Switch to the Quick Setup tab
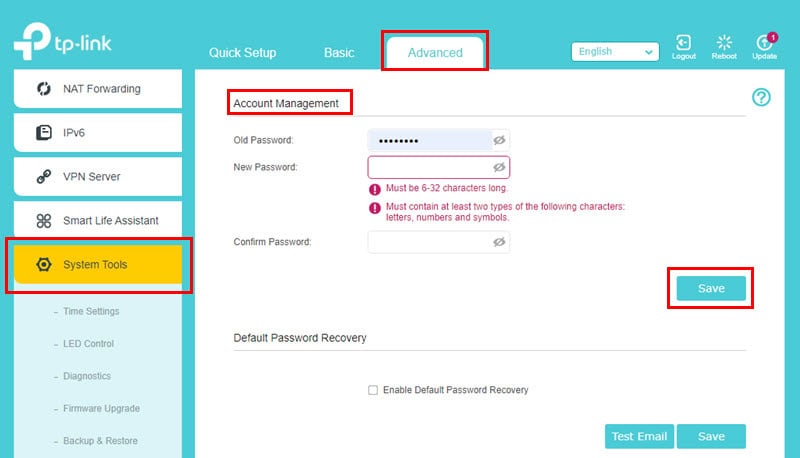 click(242, 53)
